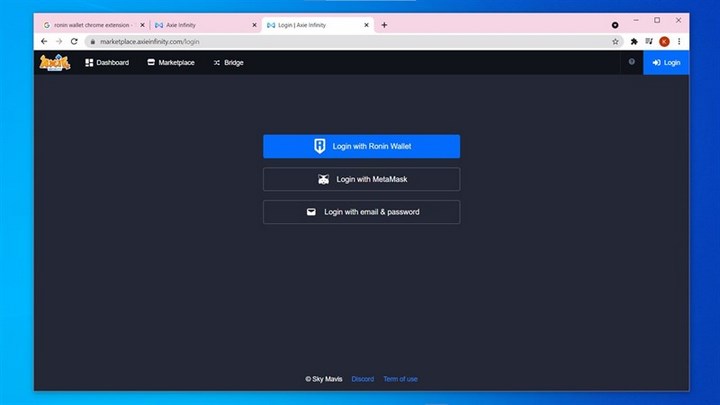Open the Dashboard page
This screenshot has height=405, width=720.
pyautogui.click(x=107, y=63)
